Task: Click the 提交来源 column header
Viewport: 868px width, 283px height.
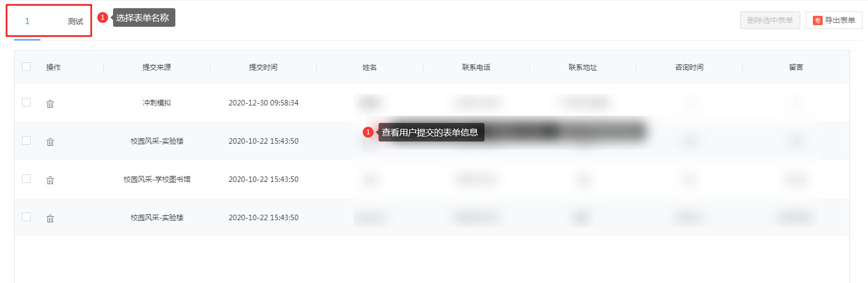Action: pos(157,67)
